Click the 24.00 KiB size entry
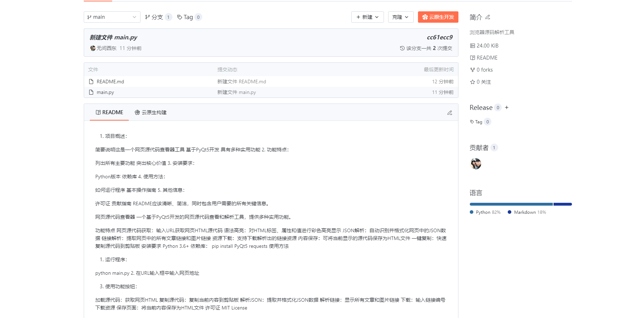This screenshot has height=318, width=644. click(484, 46)
